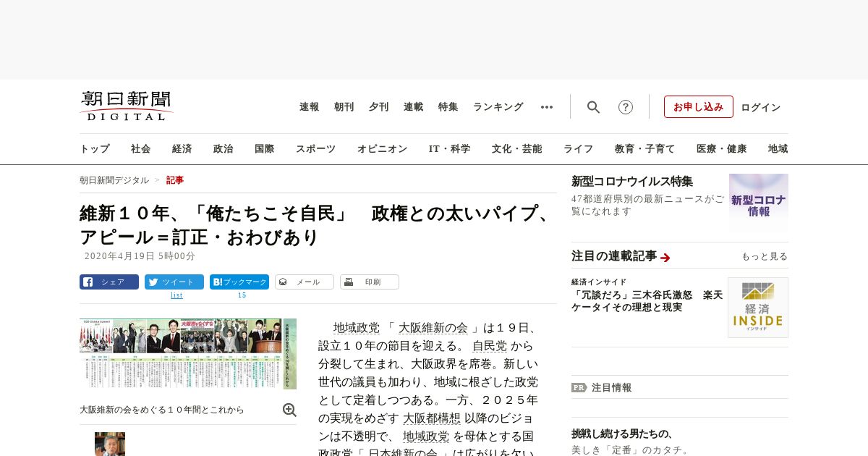Click the article date 2020年4月19日 5時00分
The image size is (868, 456).
pyautogui.click(x=140, y=256)
